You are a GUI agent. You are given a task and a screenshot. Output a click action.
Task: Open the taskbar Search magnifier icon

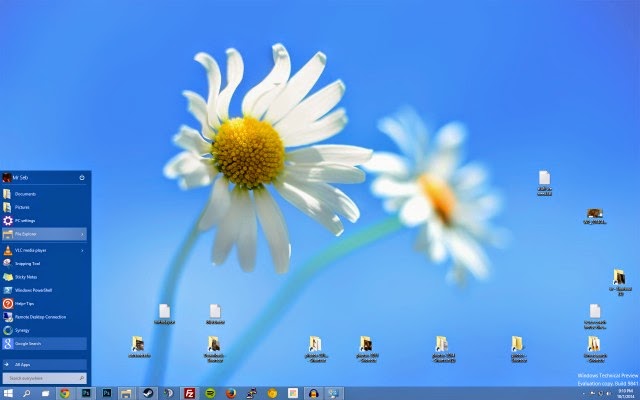point(27,393)
